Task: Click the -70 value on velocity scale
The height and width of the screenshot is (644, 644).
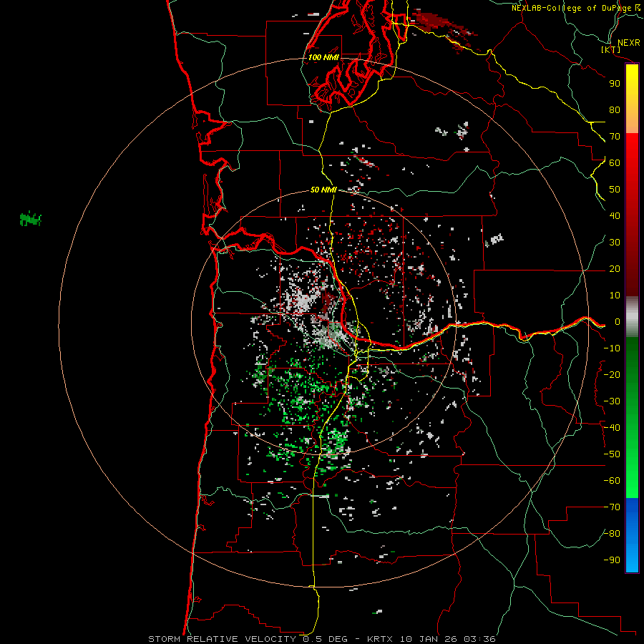Action: pyautogui.click(x=612, y=507)
